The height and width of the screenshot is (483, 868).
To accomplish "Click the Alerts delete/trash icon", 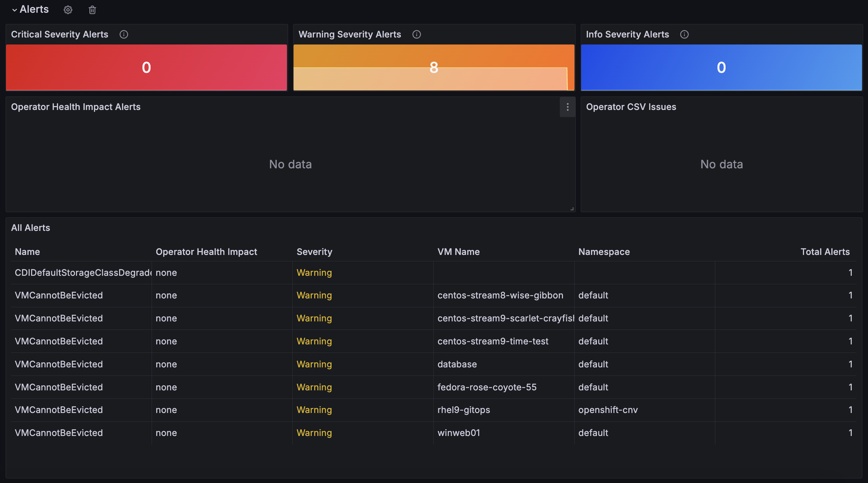I will (92, 8).
